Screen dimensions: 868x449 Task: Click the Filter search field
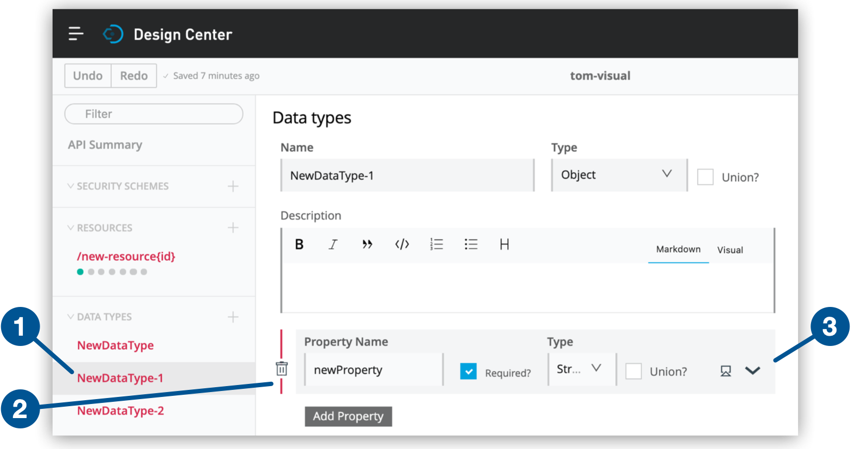[x=154, y=114]
